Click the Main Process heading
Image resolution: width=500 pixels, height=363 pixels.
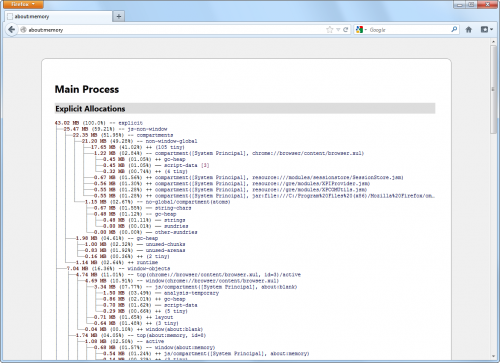click(x=87, y=89)
